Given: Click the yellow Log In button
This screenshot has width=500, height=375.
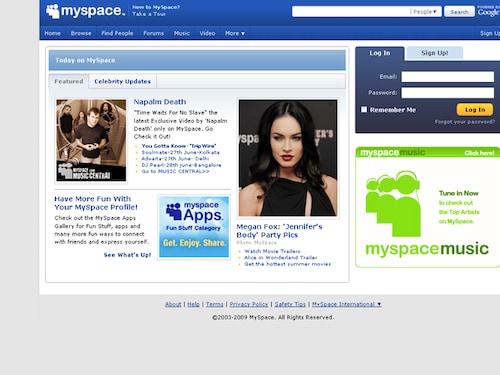Looking at the screenshot, I should coord(475,110).
